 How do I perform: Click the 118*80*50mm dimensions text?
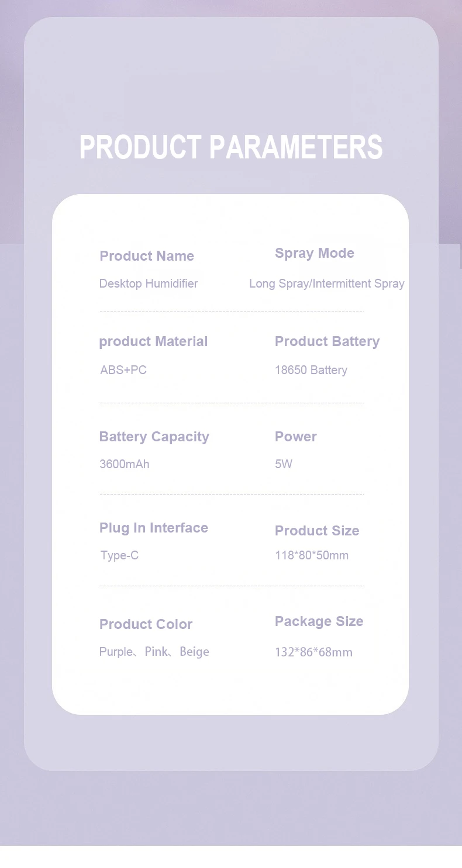312,555
